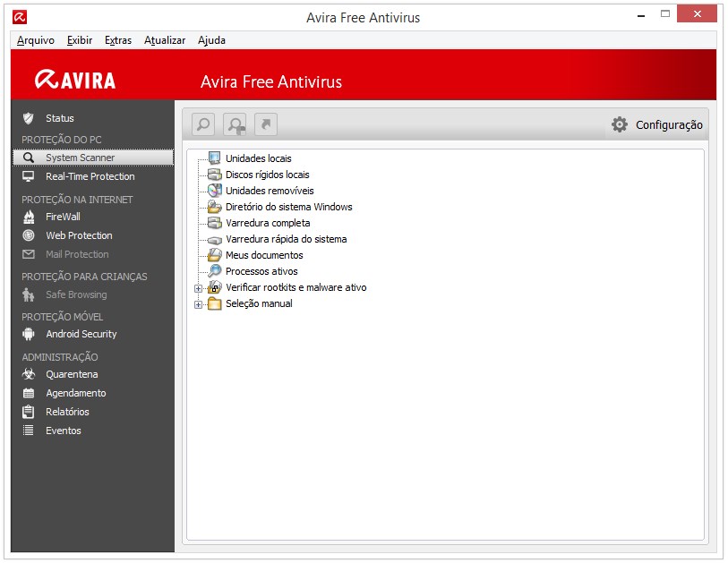Expand the Seleção manual tree node
The width and height of the screenshot is (728, 563).
click(198, 305)
